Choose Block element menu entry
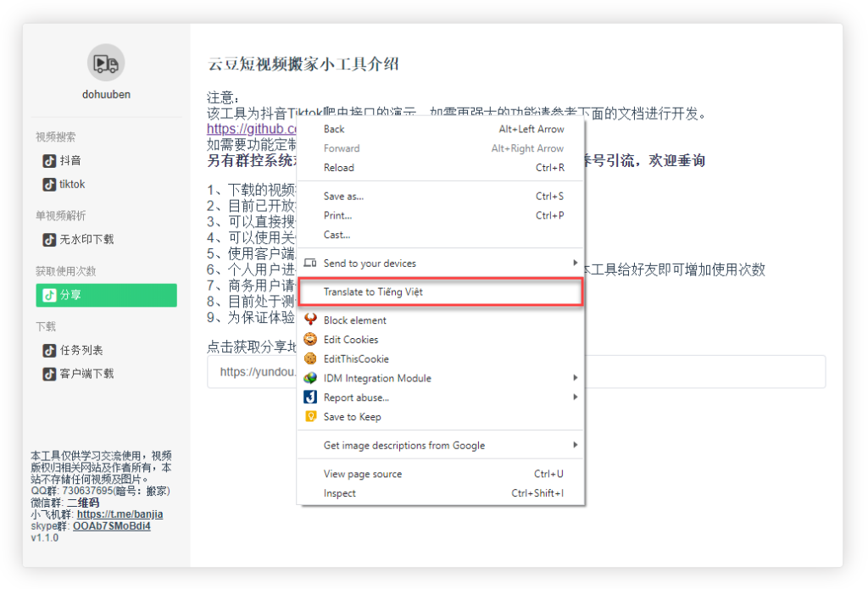Viewport: 868px width, 589px height. [x=441, y=320]
